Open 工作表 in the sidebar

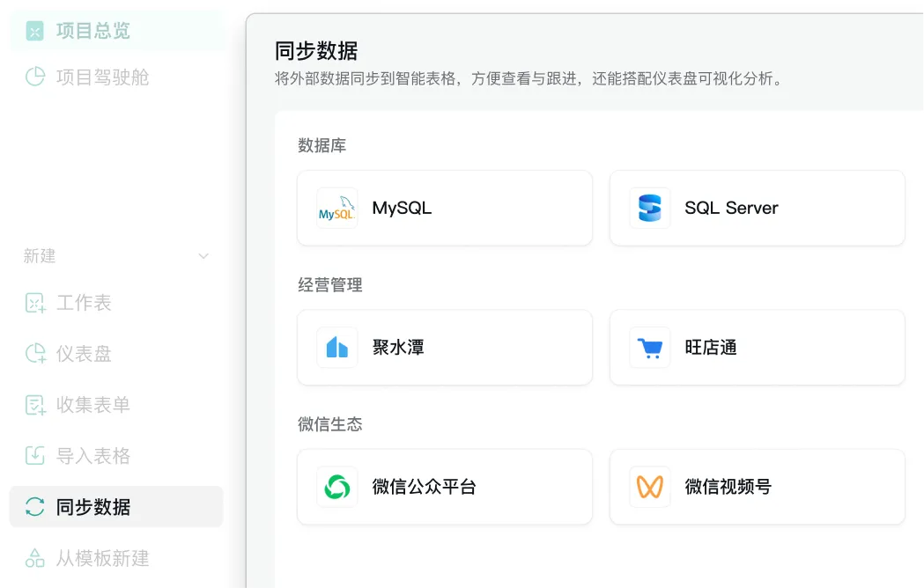pos(84,303)
